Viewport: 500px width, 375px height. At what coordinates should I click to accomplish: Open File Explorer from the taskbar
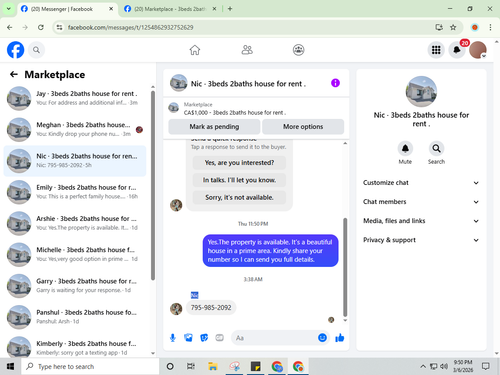213,367
